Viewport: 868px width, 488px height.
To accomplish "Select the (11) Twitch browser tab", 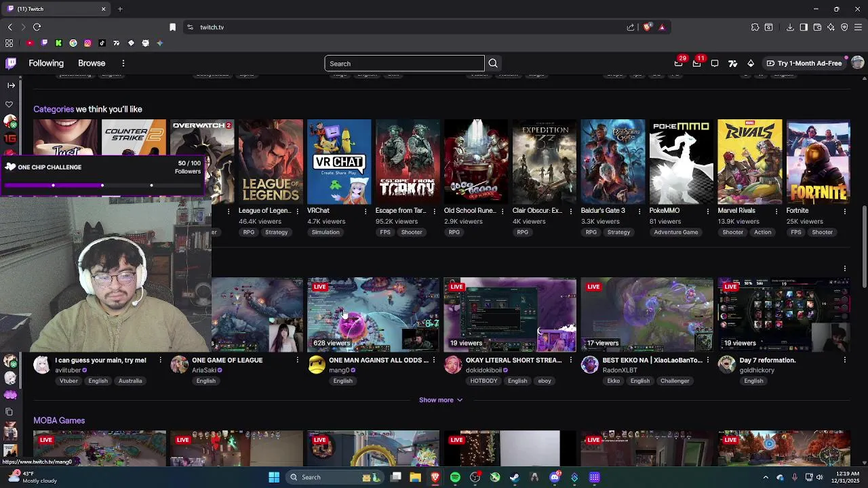I will click(x=56, y=9).
